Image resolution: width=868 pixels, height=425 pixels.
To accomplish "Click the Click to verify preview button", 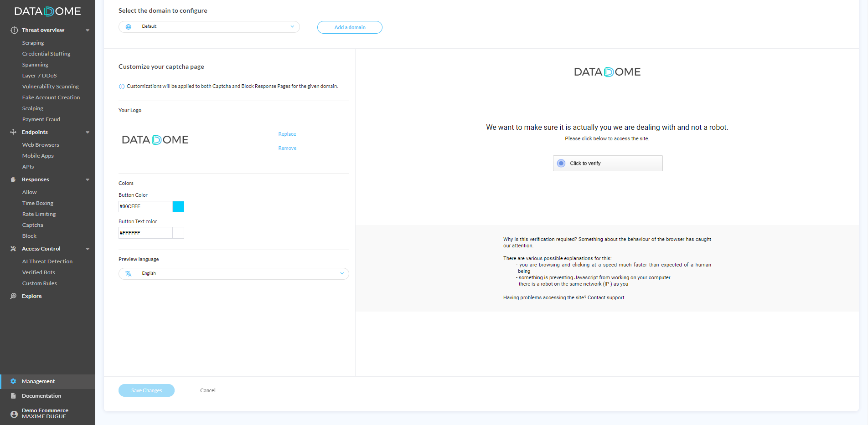I will pyautogui.click(x=608, y=163).
